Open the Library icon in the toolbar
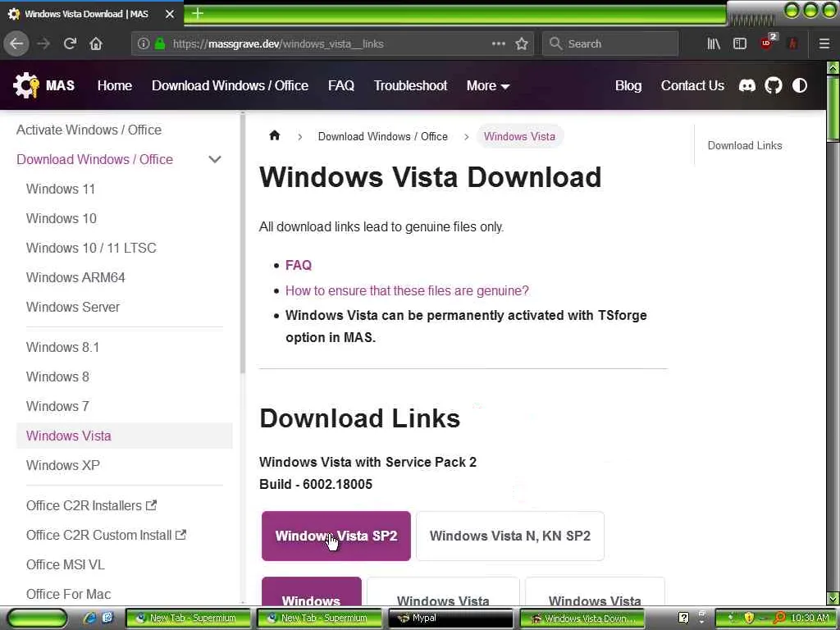Viewport: 840px width, 630px height. (x=714, y=43)
